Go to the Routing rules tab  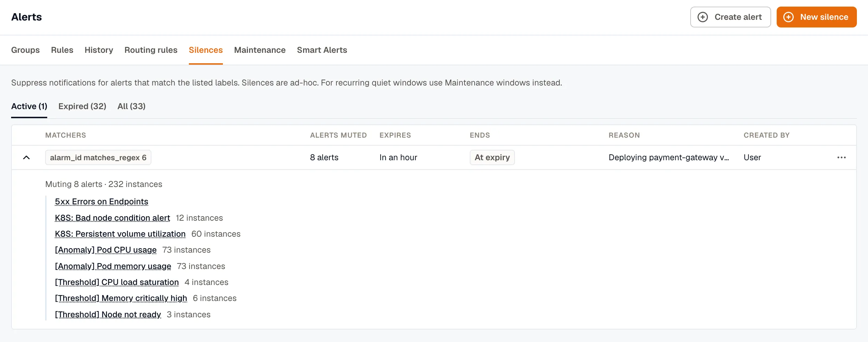tap(151, 50)
